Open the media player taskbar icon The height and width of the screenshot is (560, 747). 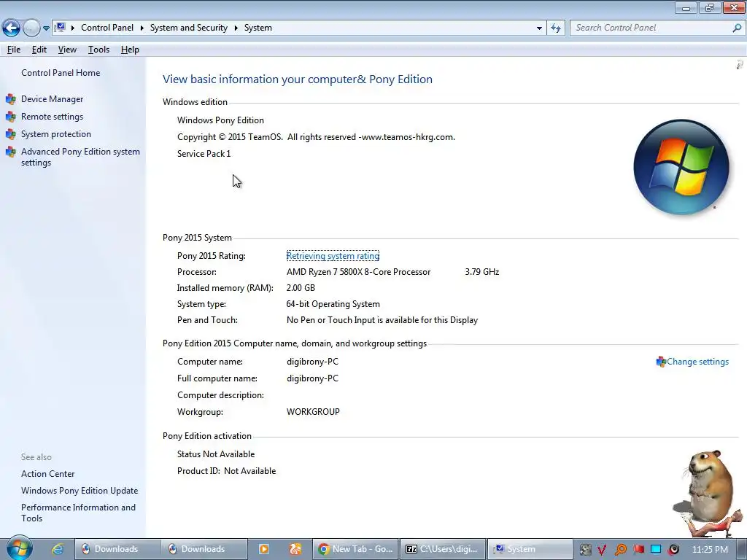pyautogui.click(x=263, y=549)
